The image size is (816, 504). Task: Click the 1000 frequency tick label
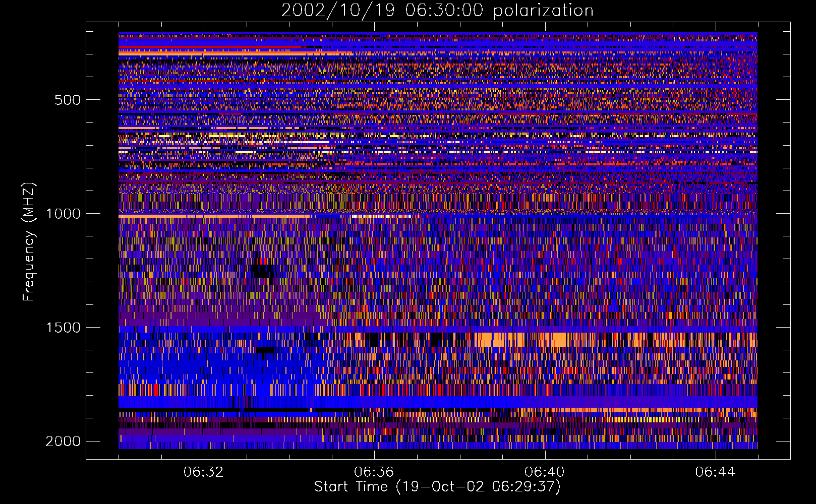(x=63, y=214)
